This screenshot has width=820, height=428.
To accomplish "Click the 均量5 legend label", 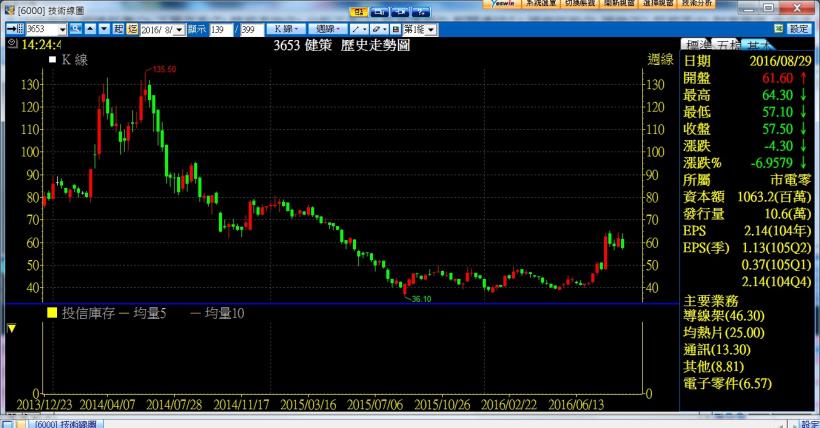I will coord(150,313).
